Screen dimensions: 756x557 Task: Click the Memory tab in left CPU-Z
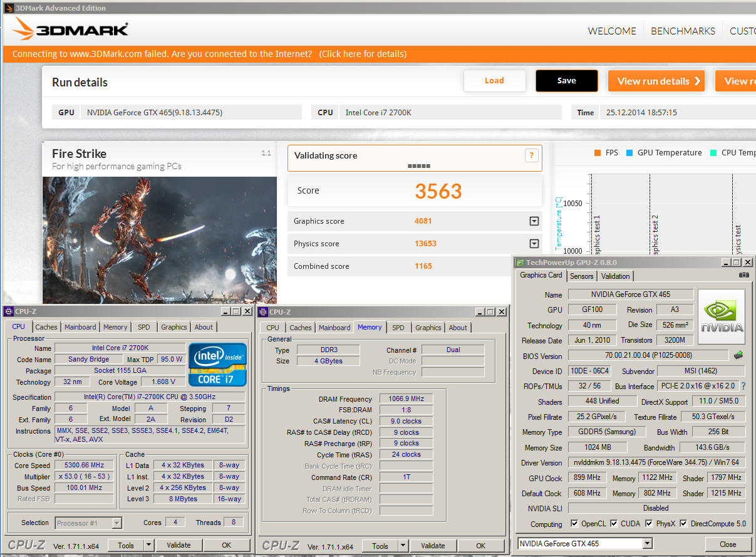[x=115, y=327]
